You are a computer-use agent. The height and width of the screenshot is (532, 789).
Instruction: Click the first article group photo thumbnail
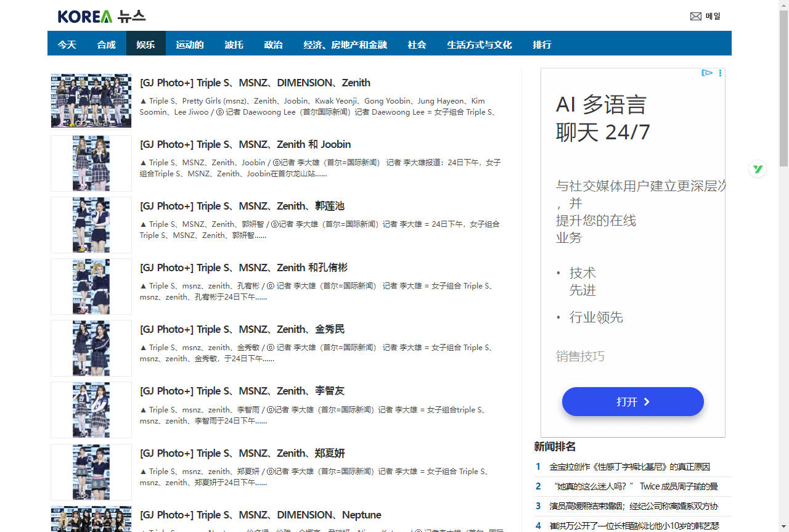pos(91,101)
